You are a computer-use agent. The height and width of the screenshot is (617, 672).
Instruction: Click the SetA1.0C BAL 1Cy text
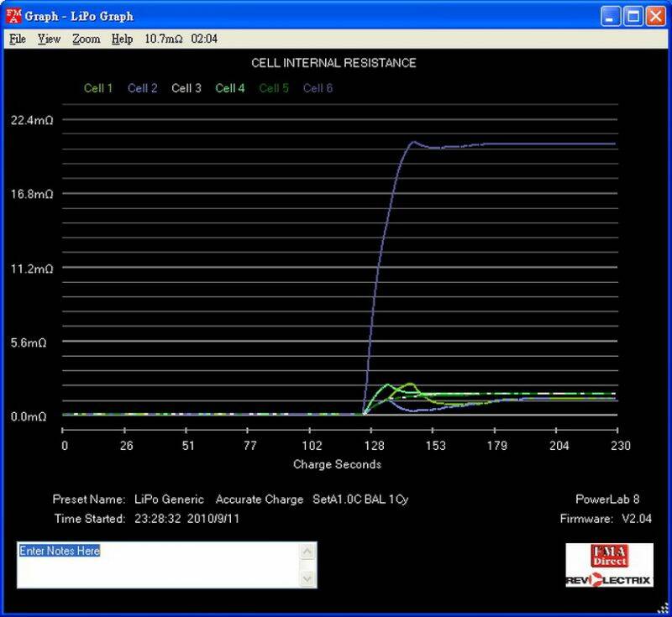coord(360,499)
